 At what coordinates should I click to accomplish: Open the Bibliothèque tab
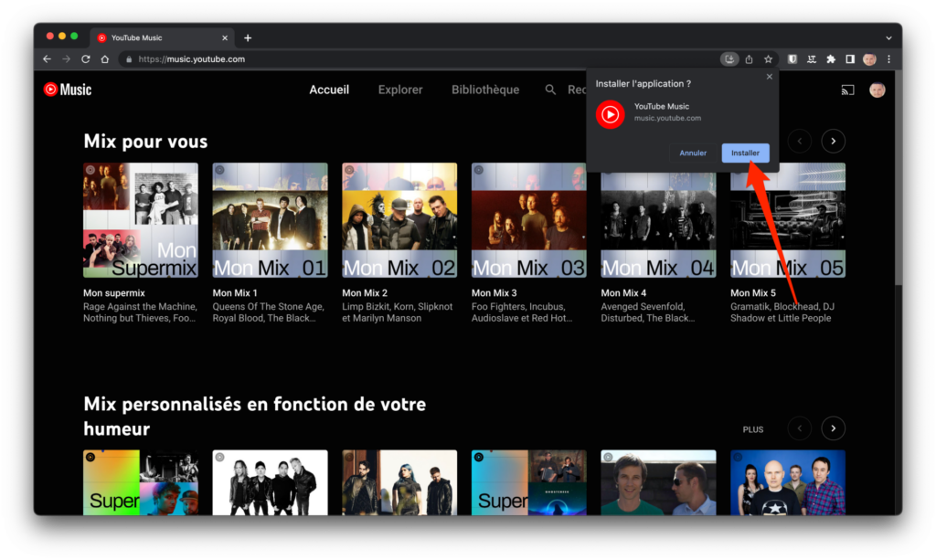485,90
